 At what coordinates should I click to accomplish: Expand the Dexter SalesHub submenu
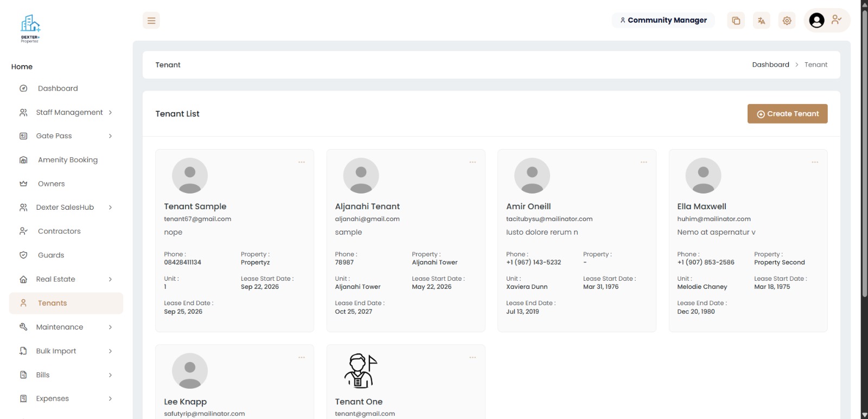[x=110, y=208]
